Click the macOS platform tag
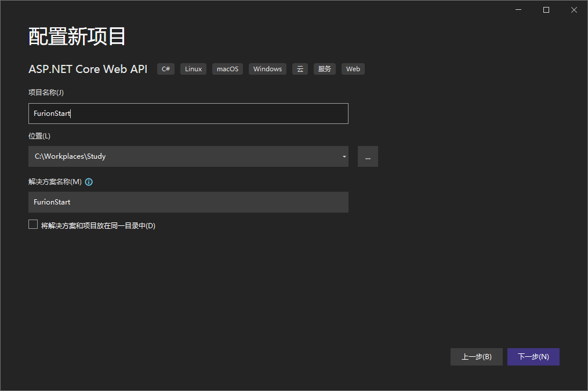 point(227,69)
